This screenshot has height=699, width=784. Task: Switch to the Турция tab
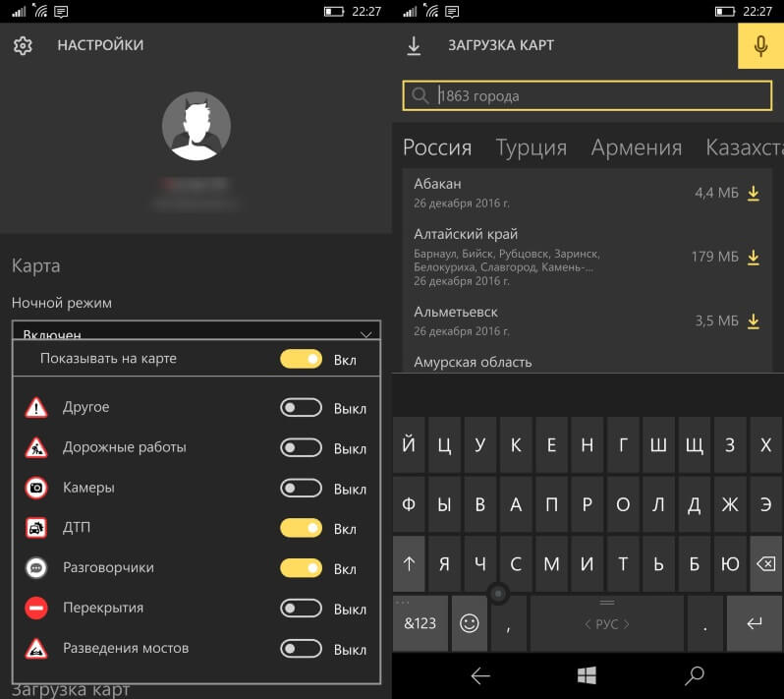tap(531, 147)
